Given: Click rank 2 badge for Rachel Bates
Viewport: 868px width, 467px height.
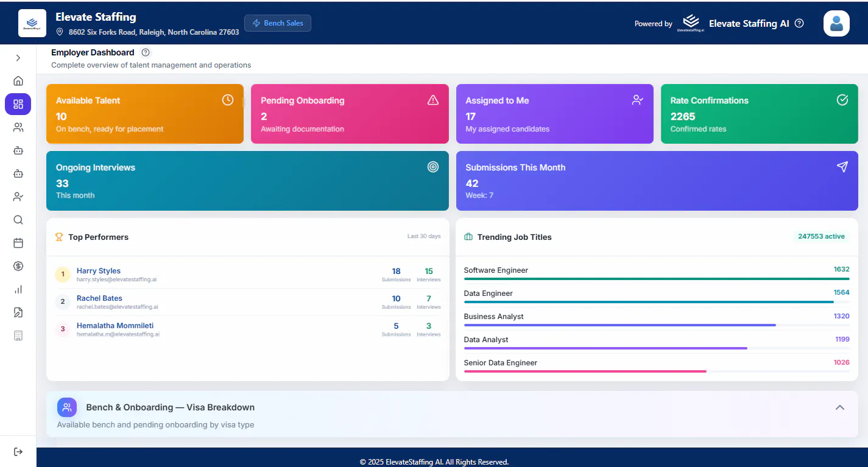Looking at the screenshot, I should coord(63,301).
